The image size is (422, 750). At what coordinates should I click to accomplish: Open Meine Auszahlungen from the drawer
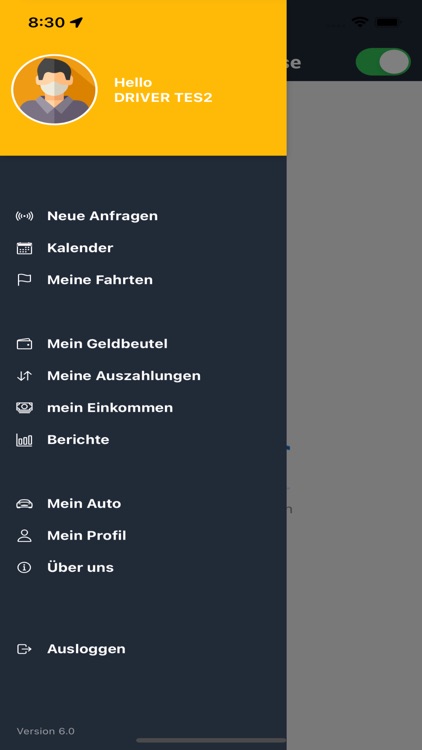click(124, 376)
